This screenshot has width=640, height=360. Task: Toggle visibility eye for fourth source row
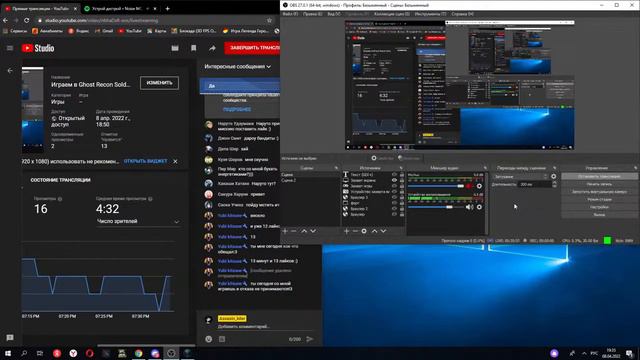pos(394,191)
